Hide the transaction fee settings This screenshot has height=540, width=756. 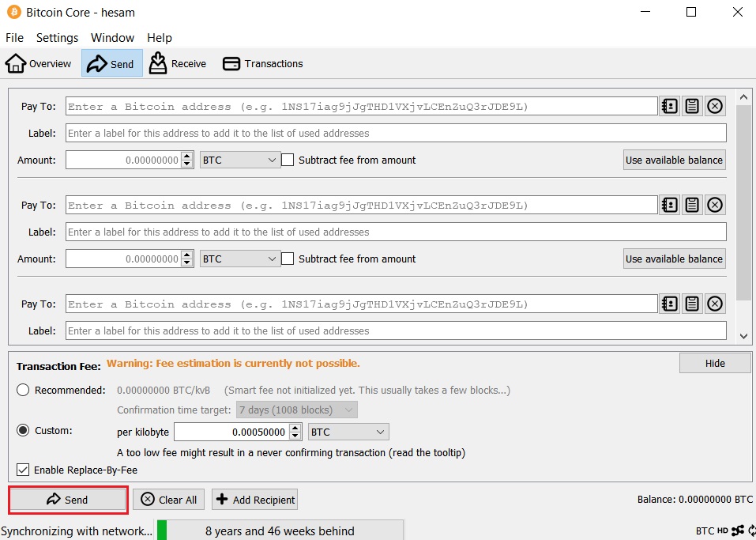point(715,363)
